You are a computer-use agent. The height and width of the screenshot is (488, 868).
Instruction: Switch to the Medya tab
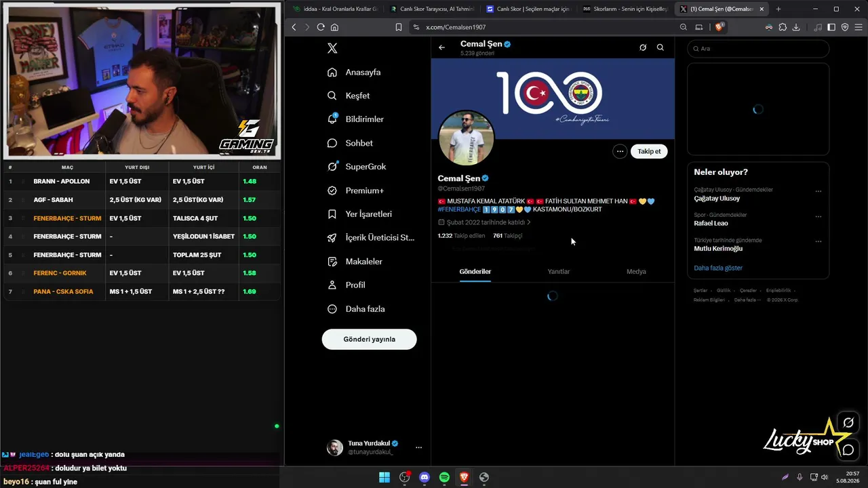pos(636,272)
